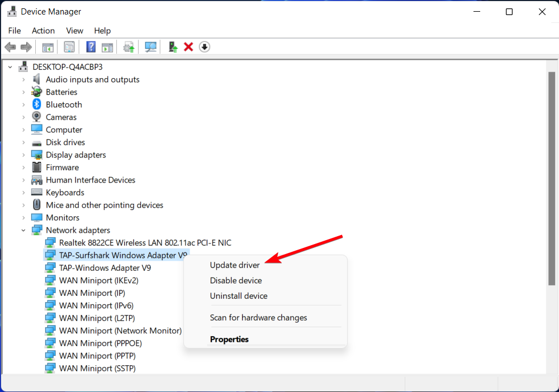Open the View menu

74,31
